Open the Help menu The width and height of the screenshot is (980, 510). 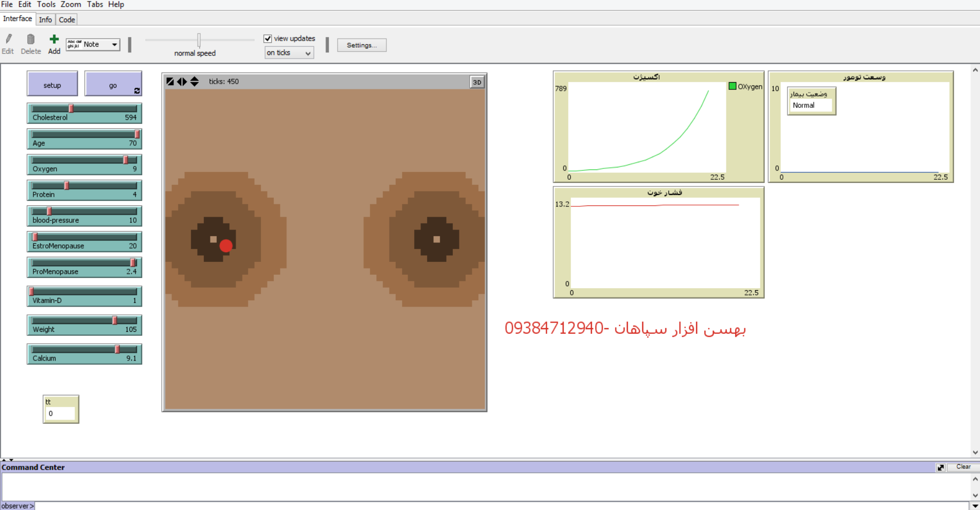click(116, 5)
